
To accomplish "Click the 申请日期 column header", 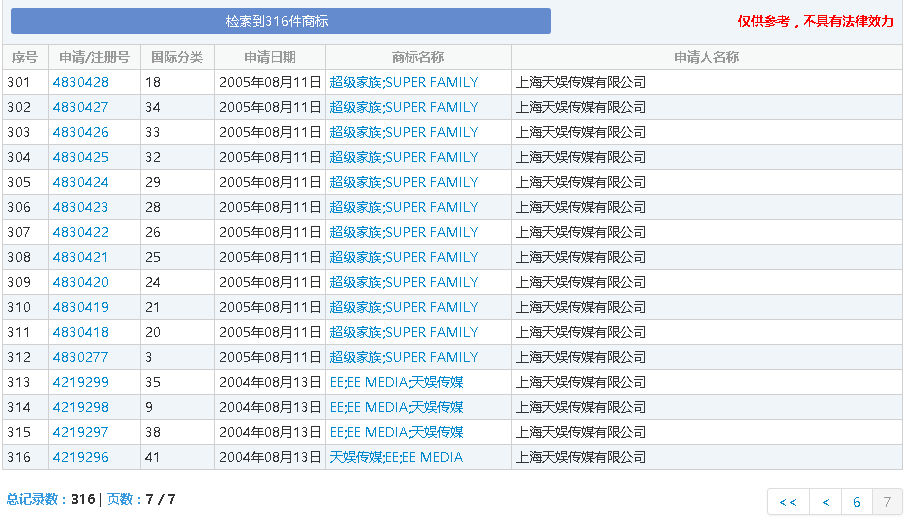I will (x=270, y=57).
